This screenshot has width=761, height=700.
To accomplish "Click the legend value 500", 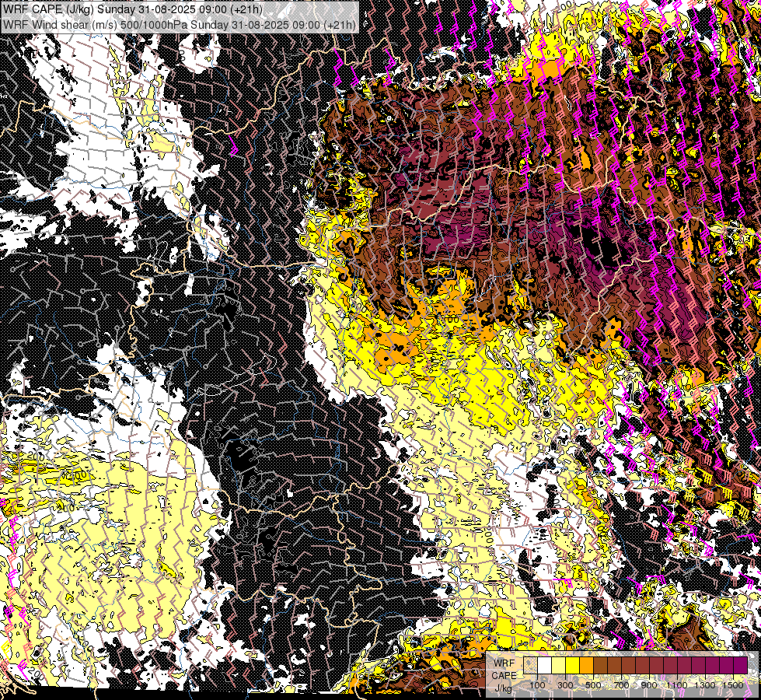I will click(593, 685).
